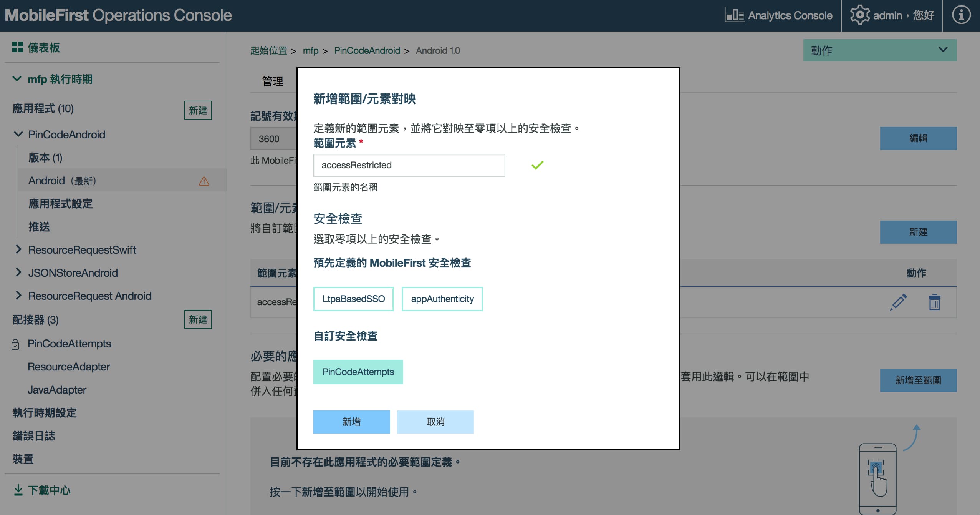Open admin settings via the gear icon

pos(860,15)
